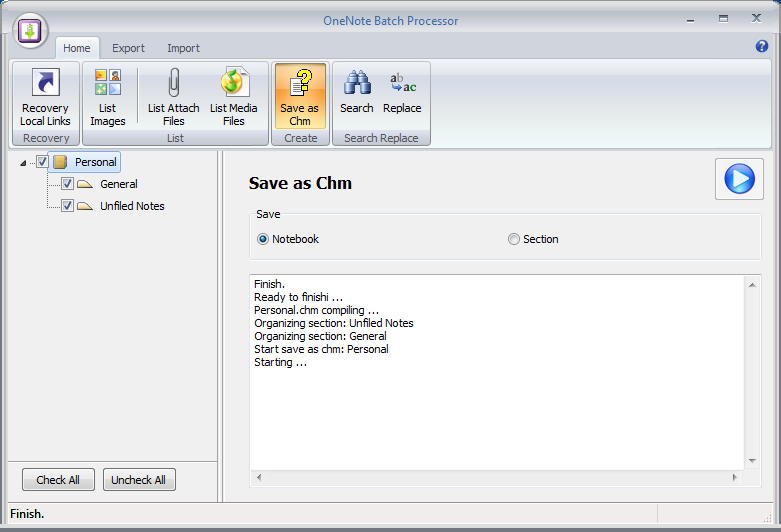Uncheck the Personal notebook checkbox
The height and width of the screenshot is (532, 781).
coord(42,161)
